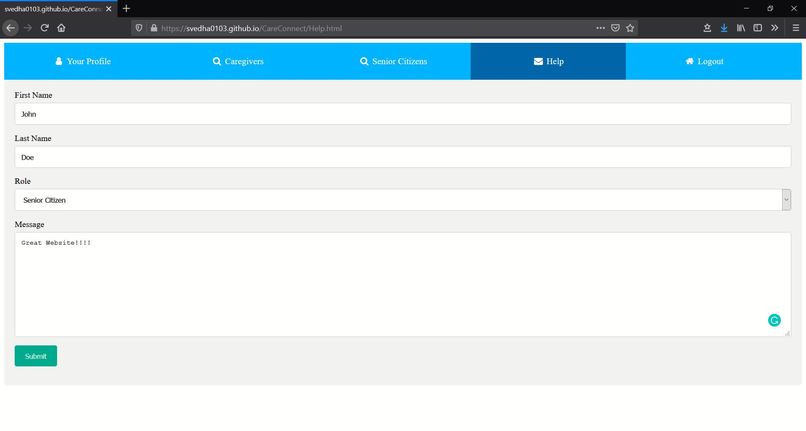Reload the page with the refresh icon
806x431 pixels.
[45, 28]
